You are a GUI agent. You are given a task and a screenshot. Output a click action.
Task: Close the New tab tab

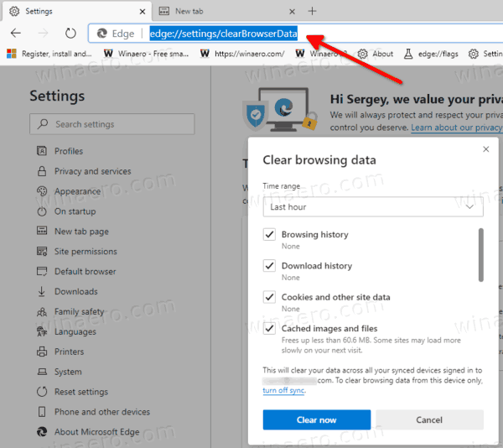292,12
